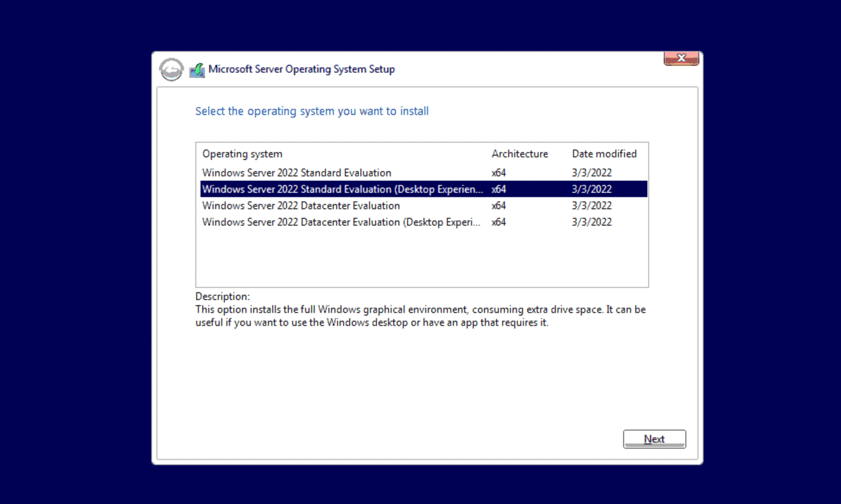The image size is (841, 504).
Task: Select Windows Server 2022 Datacenter Evaluation row
Action: click(x=424, y=205)
